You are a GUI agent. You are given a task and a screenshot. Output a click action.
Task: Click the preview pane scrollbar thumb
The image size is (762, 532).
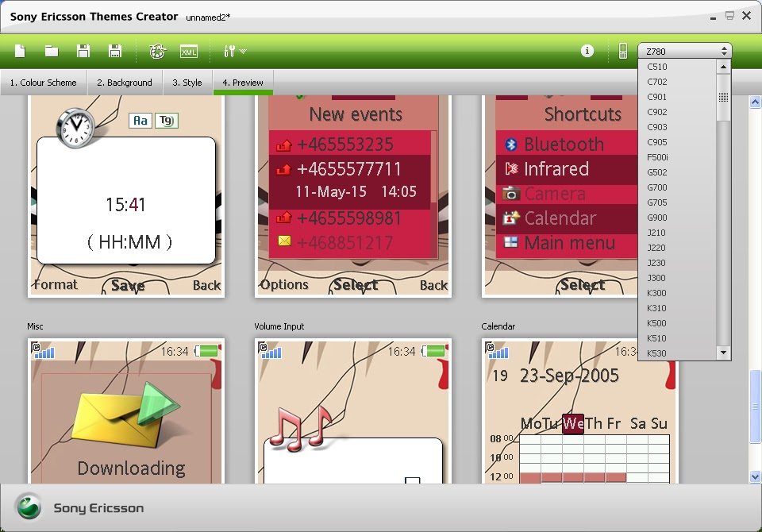755,407
